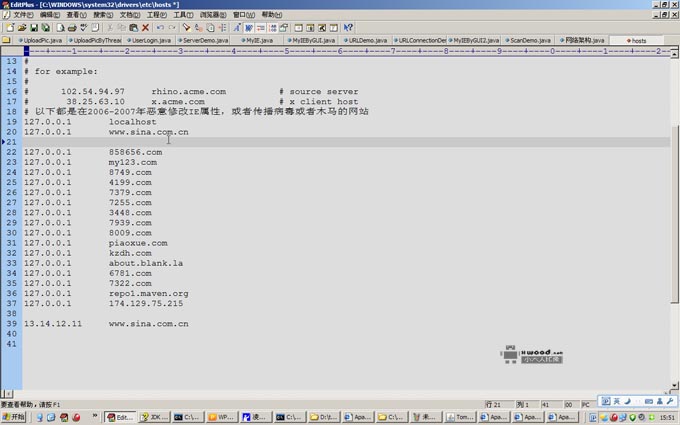The image size is (680, 425).
Task: Switch to the UploadPic.java tab
Action: pos(40,40)
